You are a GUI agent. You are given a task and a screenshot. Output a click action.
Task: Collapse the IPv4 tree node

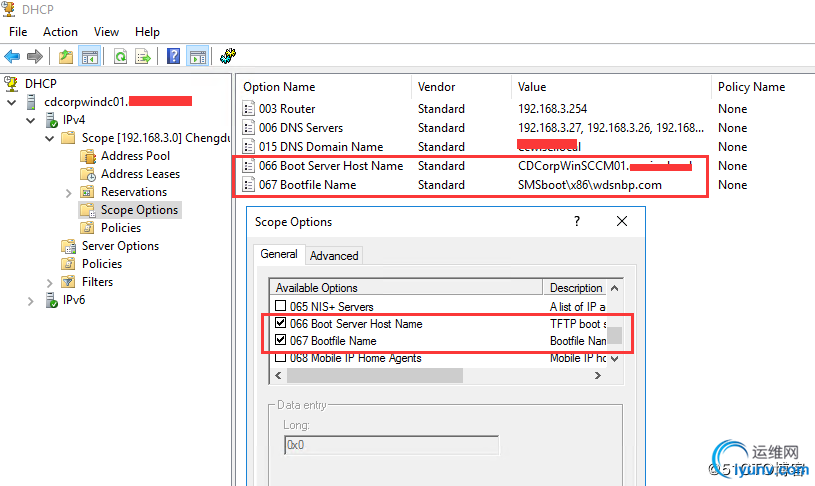(31, 120)
